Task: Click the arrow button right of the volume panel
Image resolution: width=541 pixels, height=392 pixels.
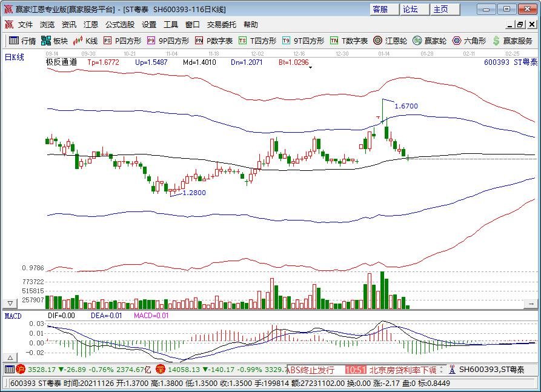Action: pos(531,304)
